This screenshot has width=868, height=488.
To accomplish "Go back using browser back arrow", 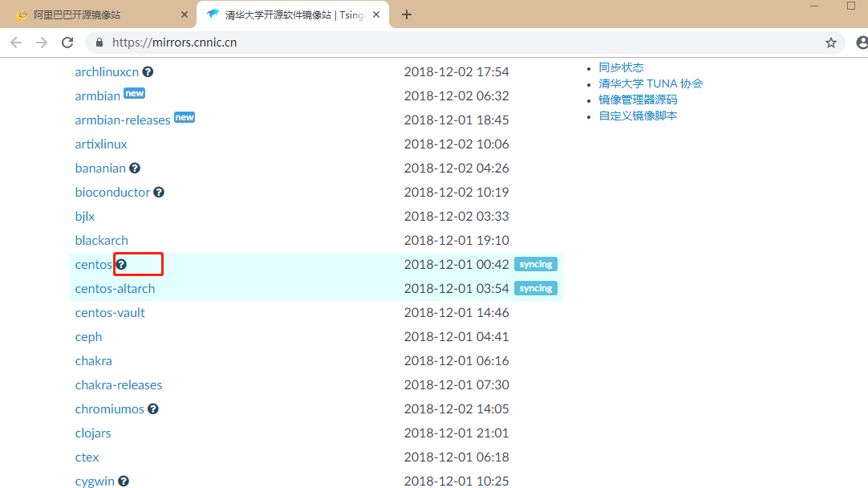I will click(16, 43).
